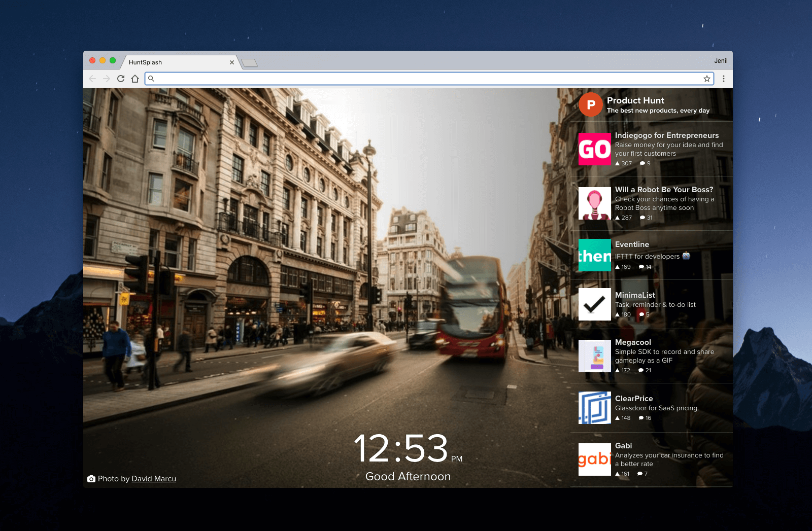812x531 pixels.
Task: Click the browser forward arrow
Action: 107,79
